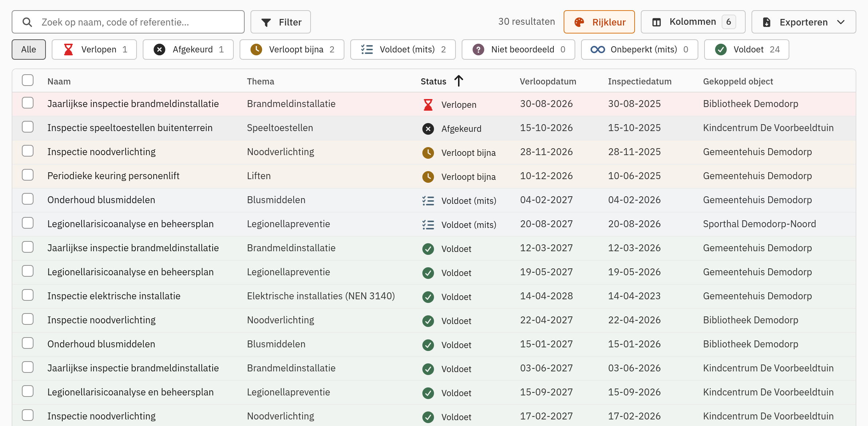Click the search magnifier icon
This screenshot has width=868, height=426.
[27, 22]
